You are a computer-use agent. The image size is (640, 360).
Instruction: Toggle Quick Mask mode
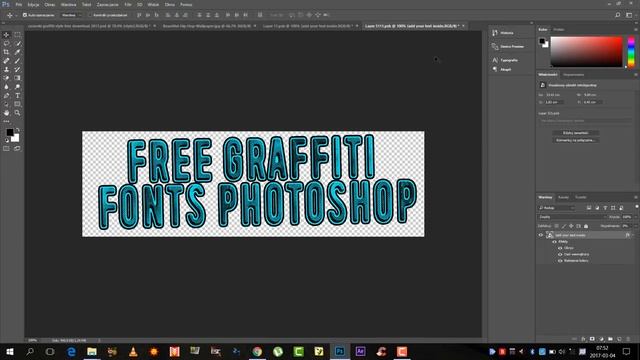(x=6, y=149)
